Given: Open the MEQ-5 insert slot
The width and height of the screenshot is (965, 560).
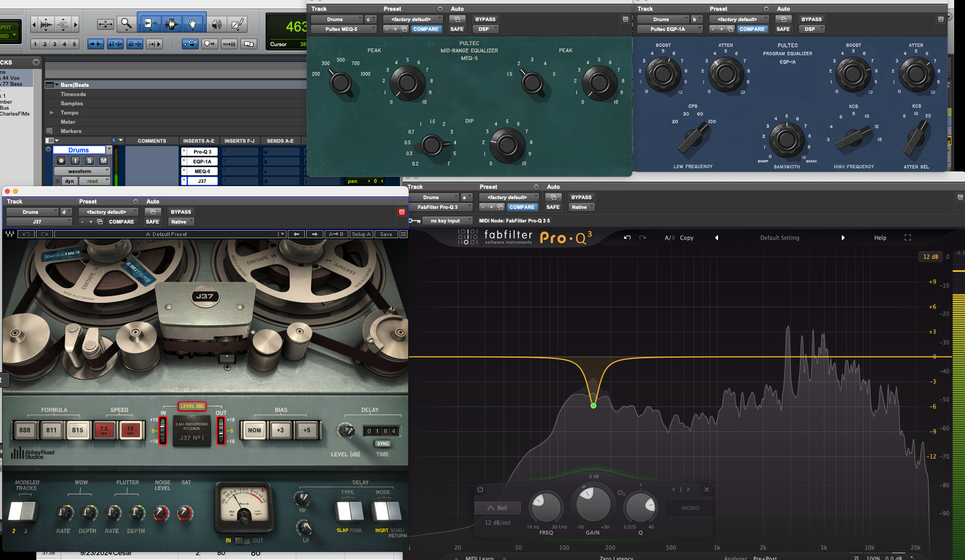Looking at the screenshot, I should coord(202,171).
